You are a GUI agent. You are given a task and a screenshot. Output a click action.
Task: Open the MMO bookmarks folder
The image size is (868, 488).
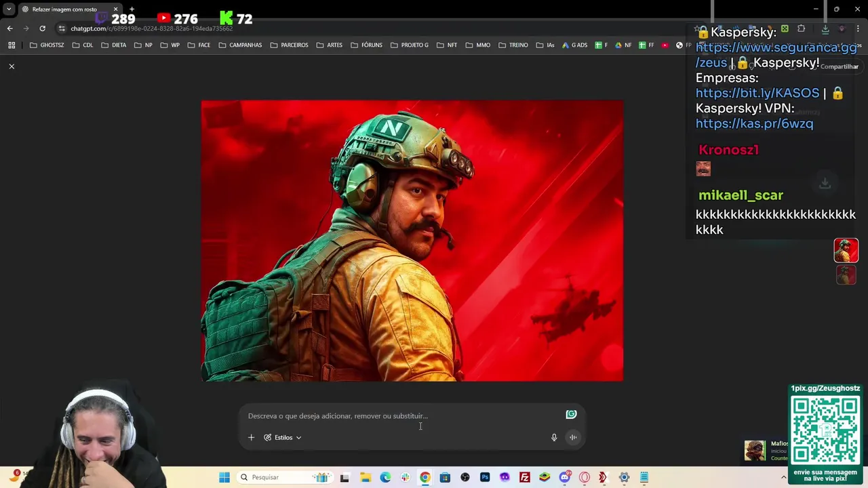click(x=477, y=45)
